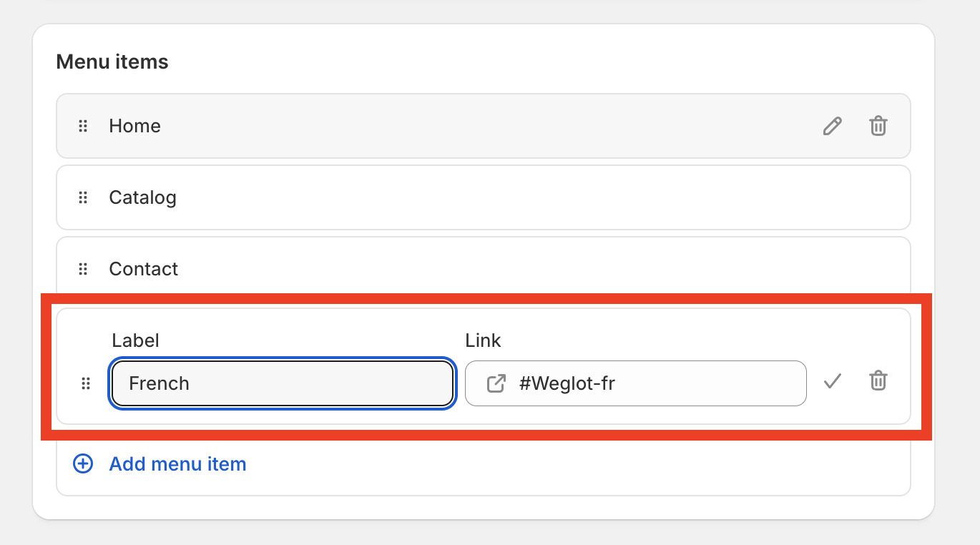Edit the Home menu item with pencil icon
980x545 pixels.
tap(832, 127)
